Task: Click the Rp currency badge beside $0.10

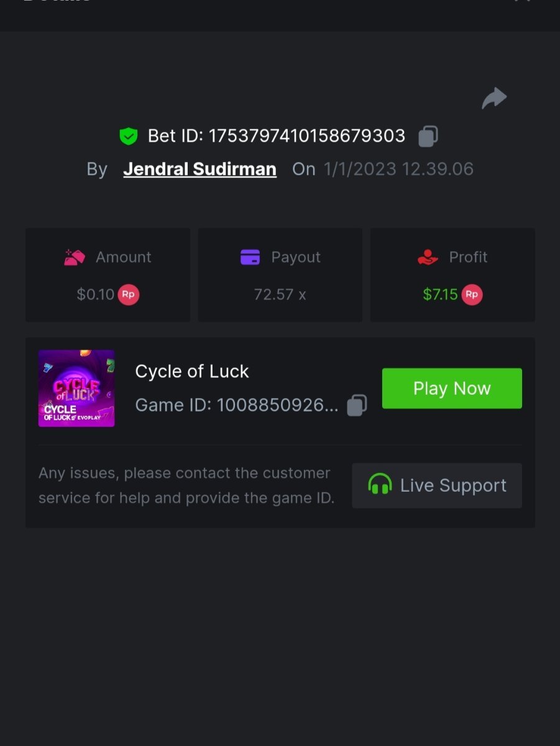Action: [x=129, y=294]
